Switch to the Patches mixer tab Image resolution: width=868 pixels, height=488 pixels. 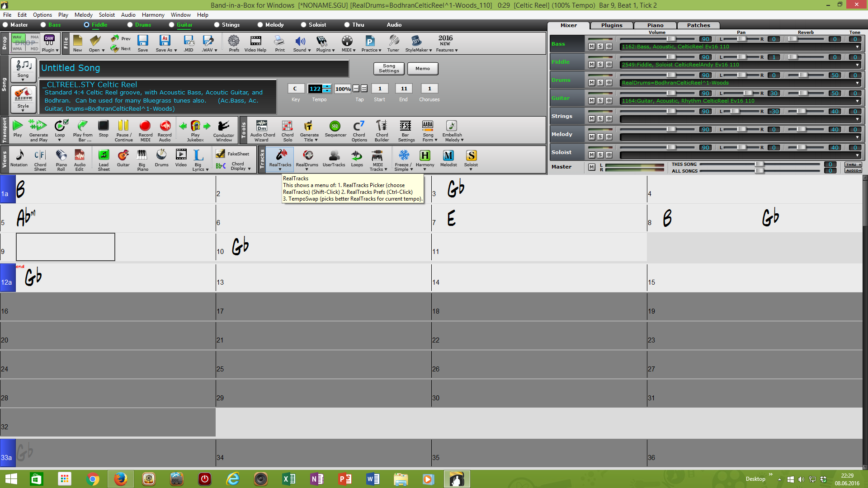point(698,25)
